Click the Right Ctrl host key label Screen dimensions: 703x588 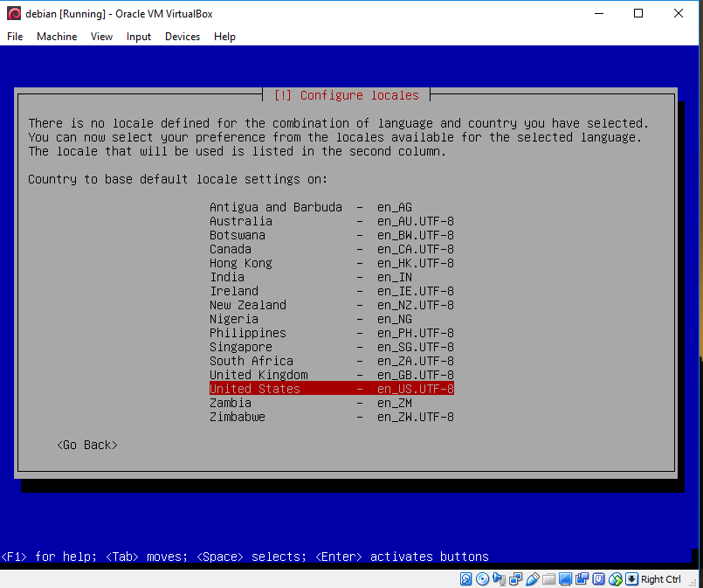[661, 579]
